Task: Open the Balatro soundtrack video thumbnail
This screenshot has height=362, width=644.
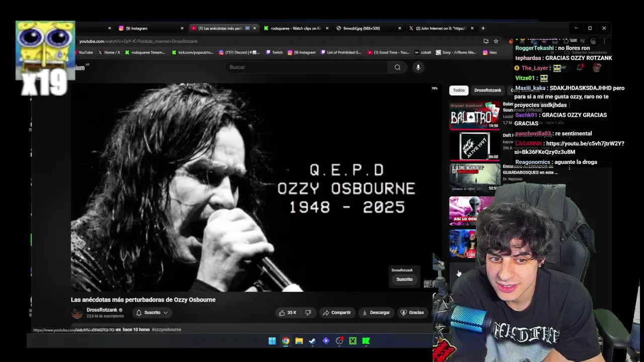Action: (x=475, y=115)
